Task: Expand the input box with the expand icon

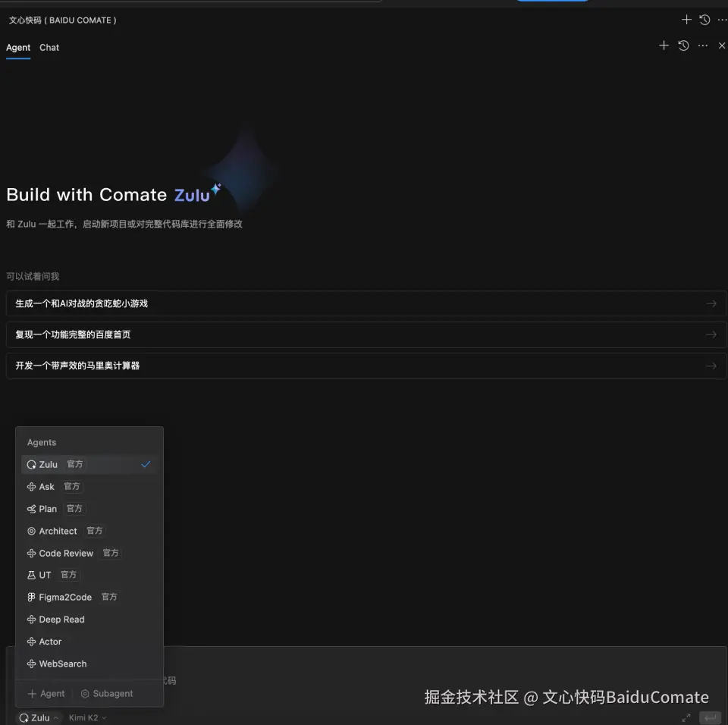Action: coord(686,717)
